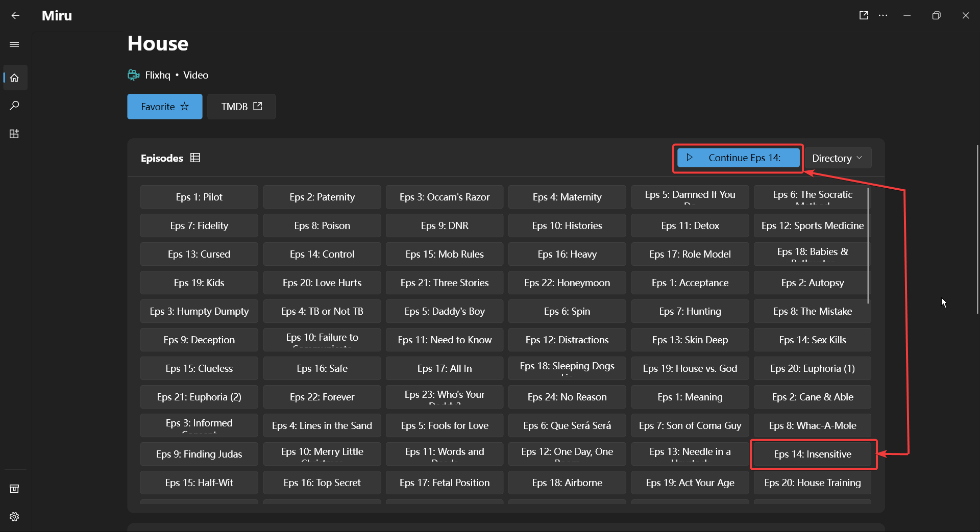Click the more options ellipsis icon

coord(884,15)
